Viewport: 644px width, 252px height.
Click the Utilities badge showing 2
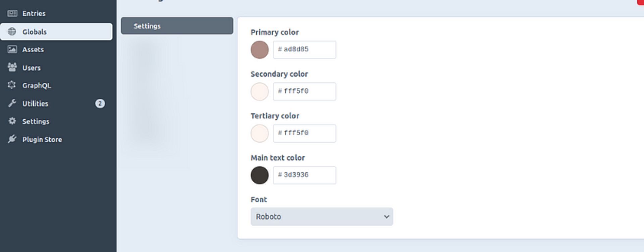point(100,103)
